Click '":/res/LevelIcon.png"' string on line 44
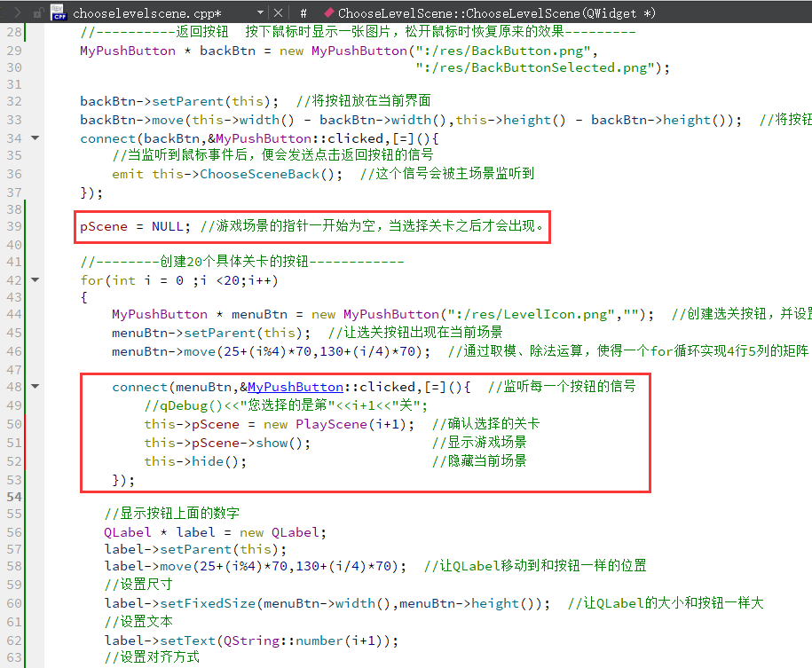 click(531, 314)
